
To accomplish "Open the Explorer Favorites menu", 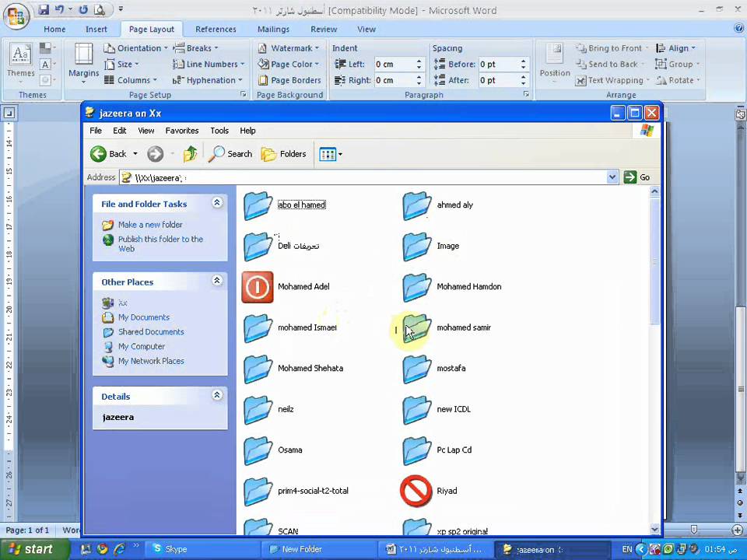I will [x=182, y=131].
